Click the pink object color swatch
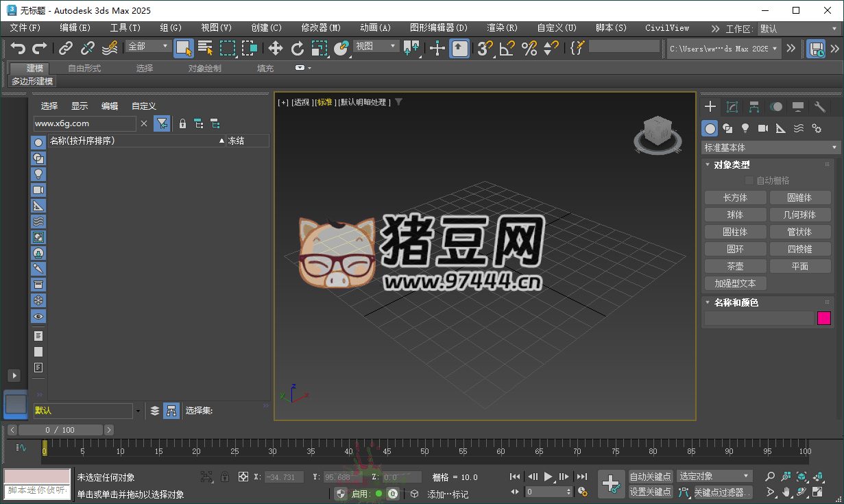 pyautogui.click(x=823, y=318)
